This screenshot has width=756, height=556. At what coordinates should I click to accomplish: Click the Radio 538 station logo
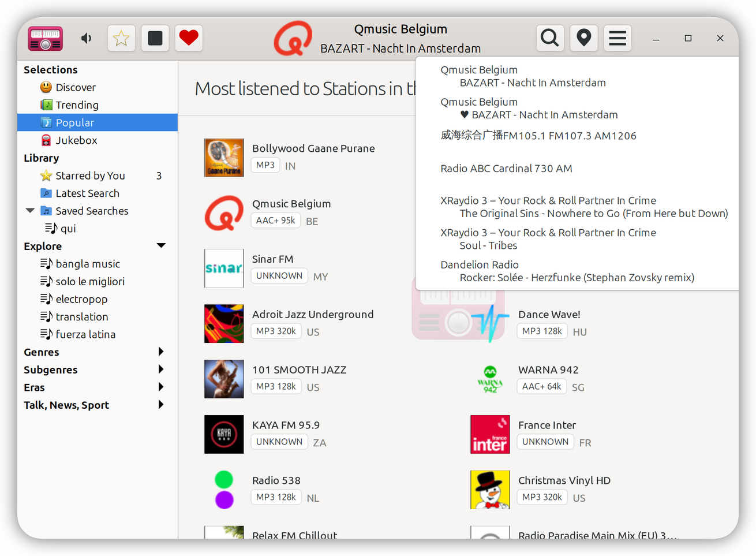(x=224, y=490)
